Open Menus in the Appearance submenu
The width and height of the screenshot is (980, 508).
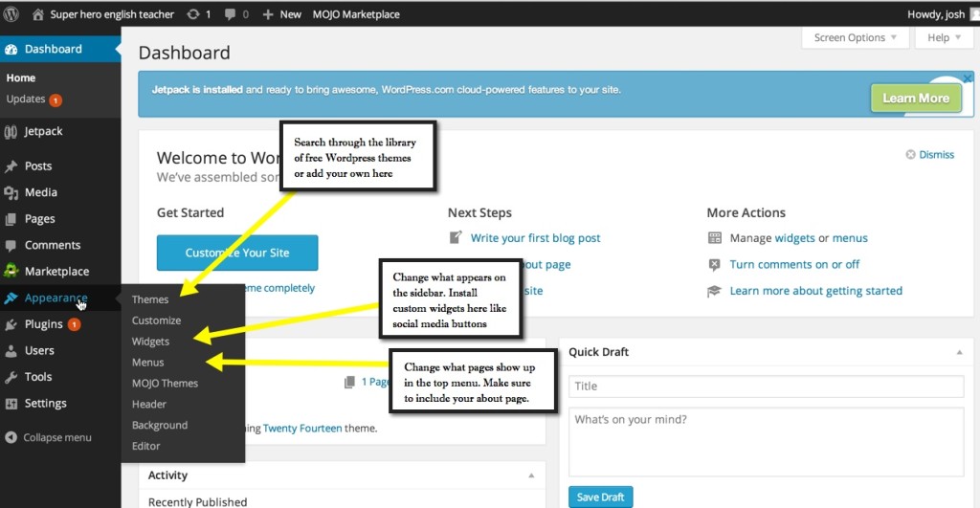[x=147, y=363]
